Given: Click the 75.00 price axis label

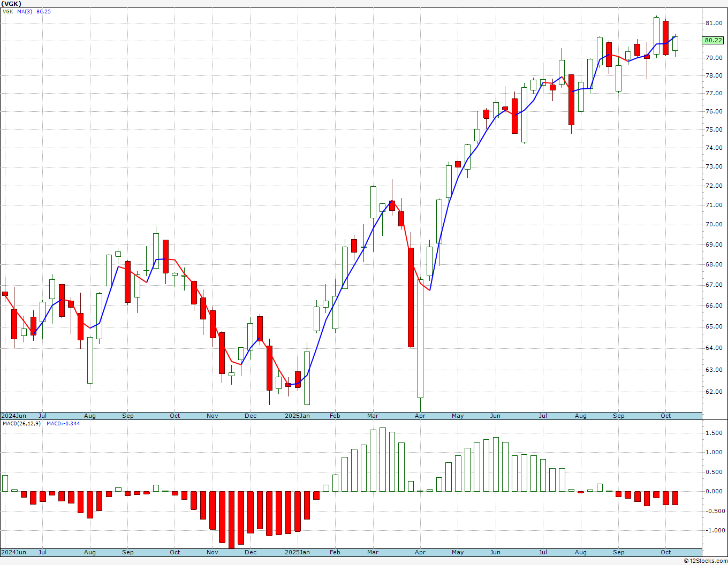Looking at the screenshot, I should [x=714, y=129].
